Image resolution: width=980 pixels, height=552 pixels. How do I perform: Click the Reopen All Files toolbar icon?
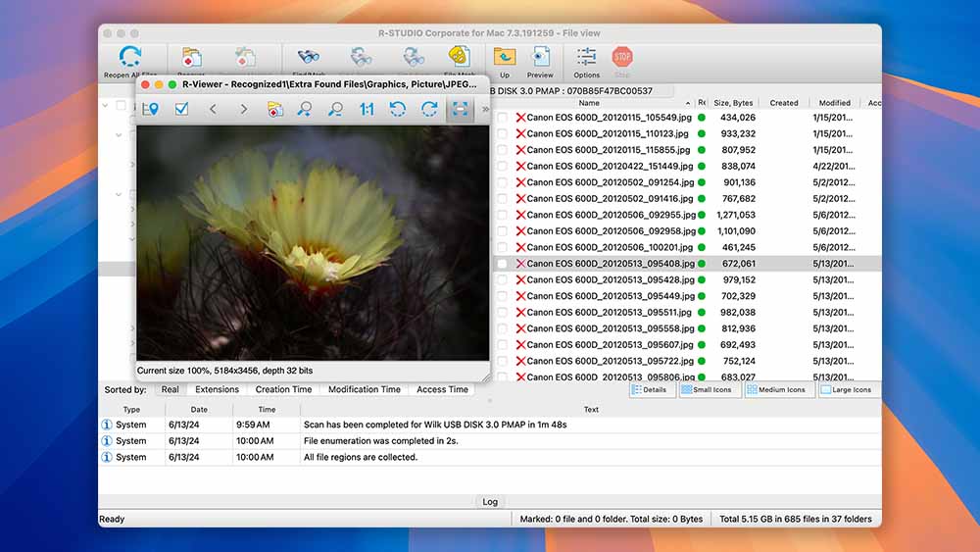click(x=130, y=58)
